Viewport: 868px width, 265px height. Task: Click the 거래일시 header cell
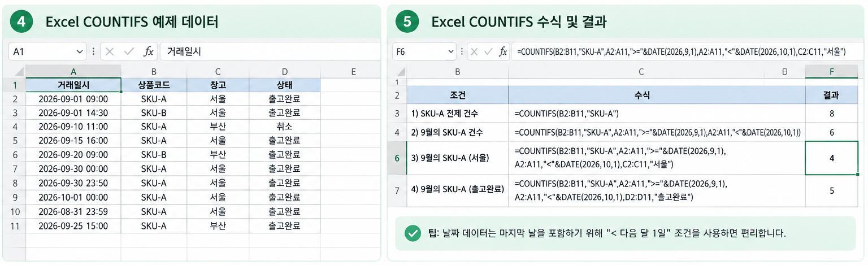(73, 85)
